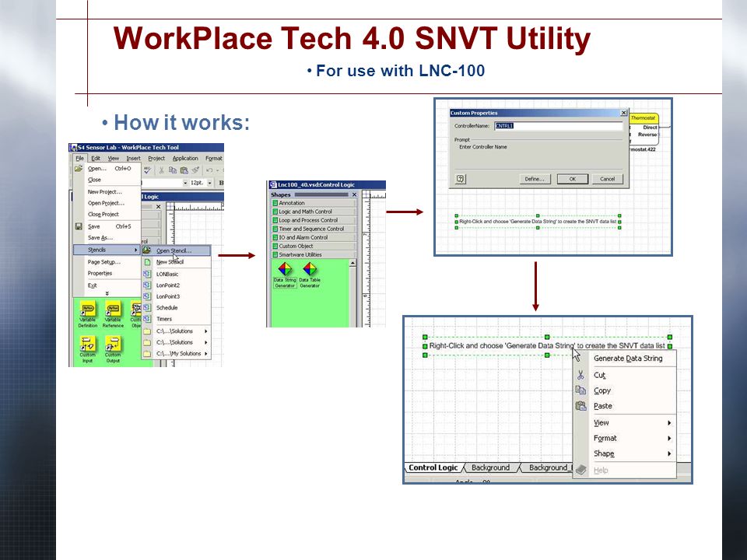The image size is (747, 560).
Task: Click the ControllerName input field
Action: (x=559, y=126)
